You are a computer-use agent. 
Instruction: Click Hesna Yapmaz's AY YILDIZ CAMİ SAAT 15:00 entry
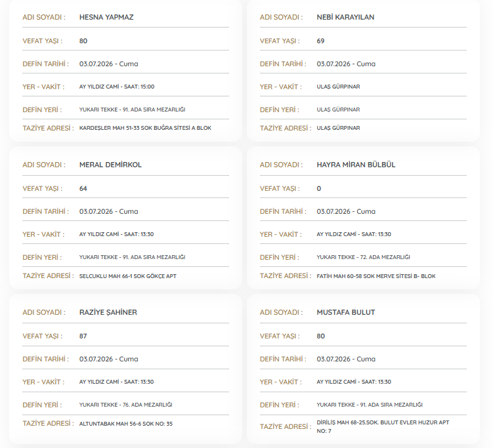click(x=117, y=87)
